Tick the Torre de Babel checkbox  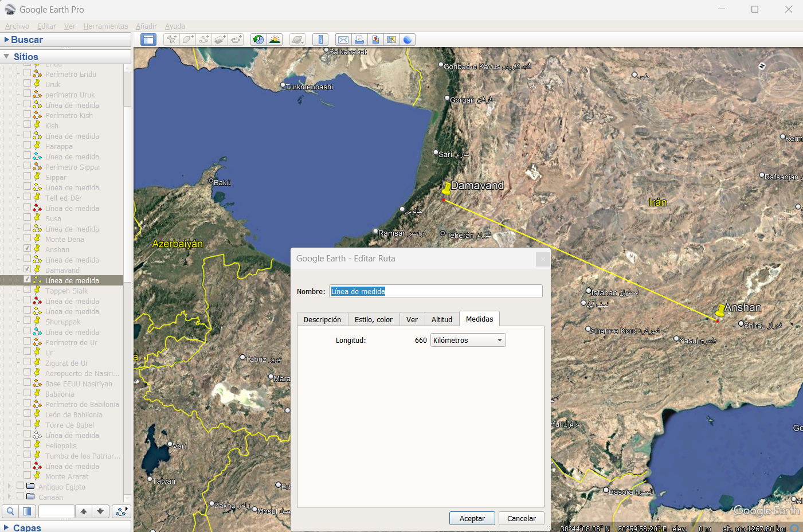pos(27,424)
